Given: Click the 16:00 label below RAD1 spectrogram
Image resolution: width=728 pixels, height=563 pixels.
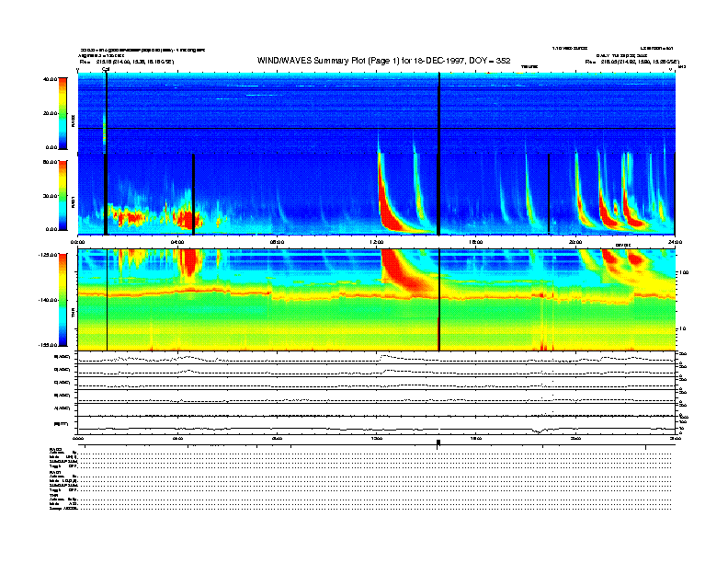Looking at the screenshot, I should pos(476,242).
